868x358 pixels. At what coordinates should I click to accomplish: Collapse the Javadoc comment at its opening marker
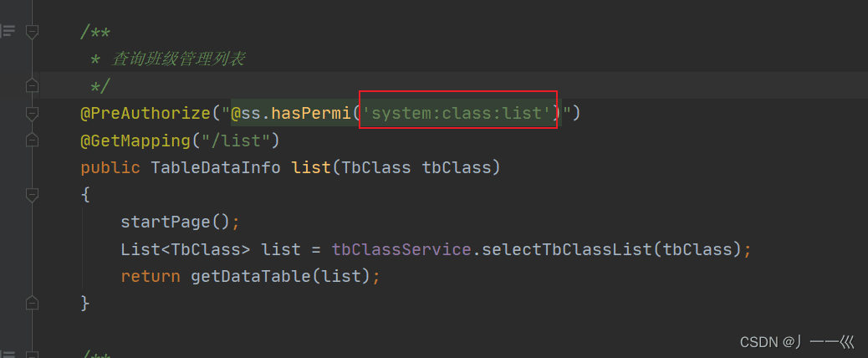(32, 32)
